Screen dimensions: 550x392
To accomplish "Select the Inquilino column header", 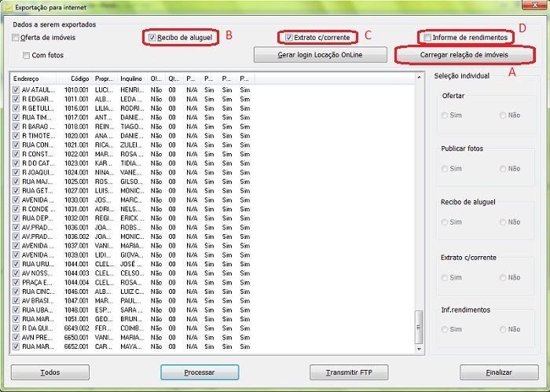I will 131,79.
